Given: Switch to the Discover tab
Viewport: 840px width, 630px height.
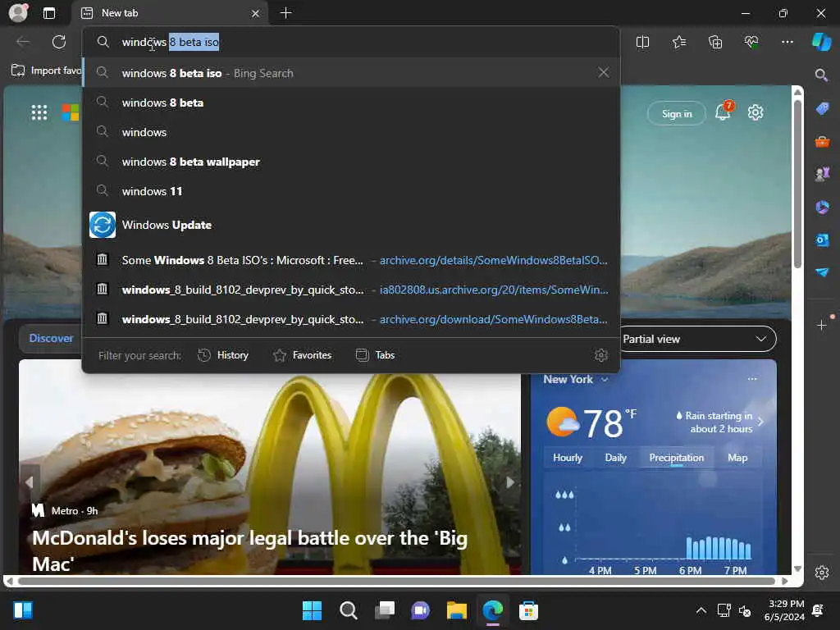Looking at the screenshot, I should pyautogui.click(x=51, y=339).
